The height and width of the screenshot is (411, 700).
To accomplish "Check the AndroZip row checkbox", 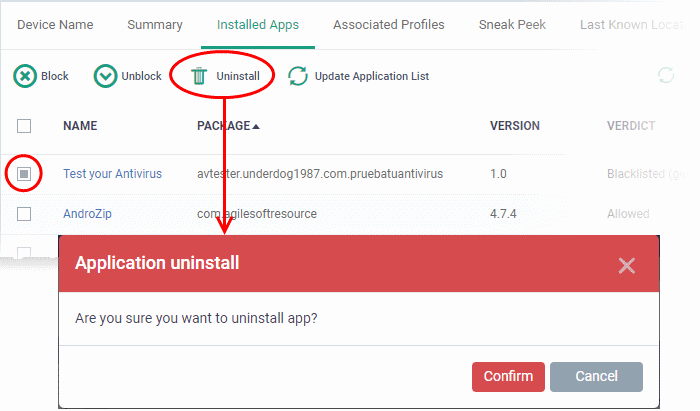I will pos(24,214).
